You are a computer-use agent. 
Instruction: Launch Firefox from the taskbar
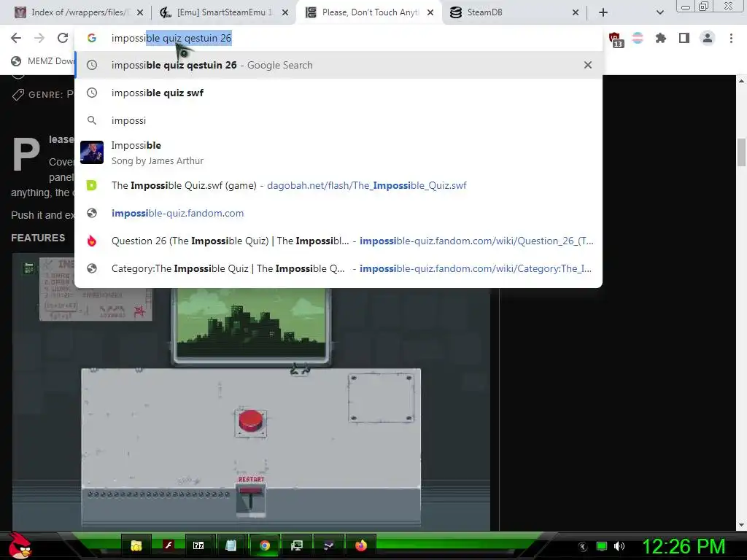(x=361, y=545)
